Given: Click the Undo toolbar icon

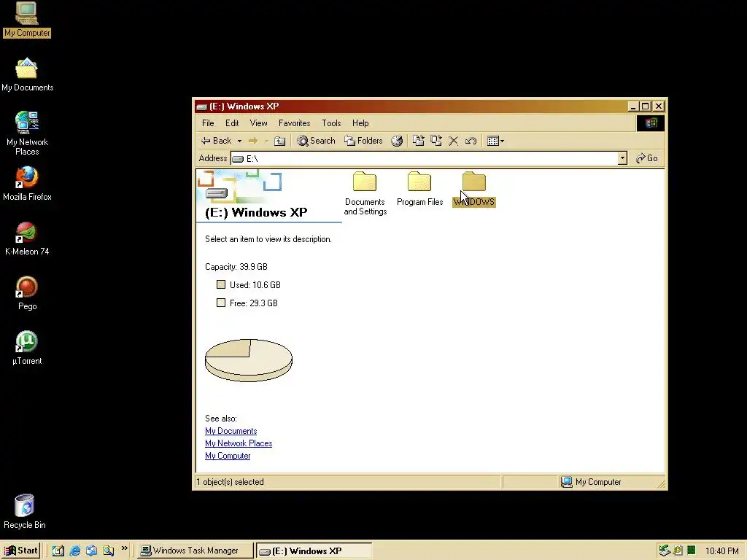Looking at the screenshot, I should tap(471, 141).
